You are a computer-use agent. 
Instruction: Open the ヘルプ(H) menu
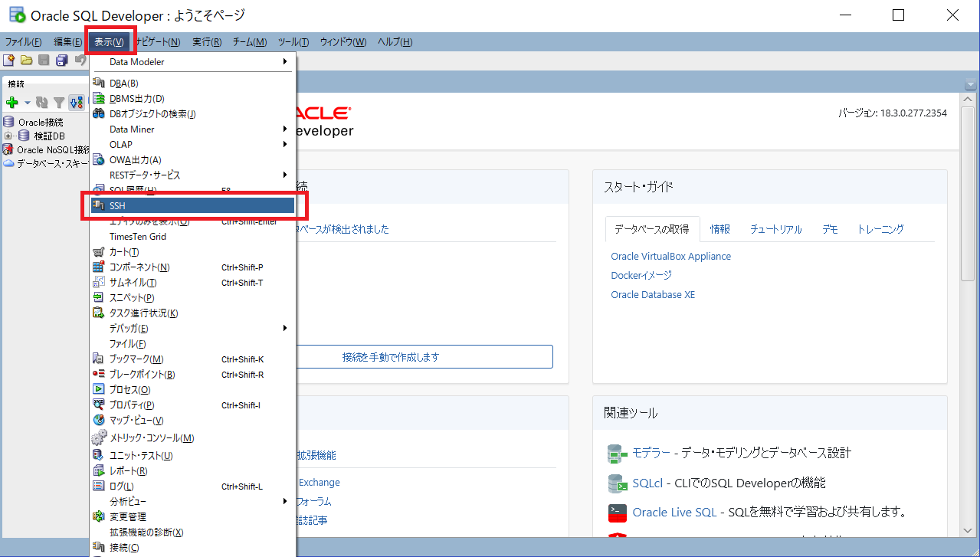pyautogui.click(x=395, y=42)
